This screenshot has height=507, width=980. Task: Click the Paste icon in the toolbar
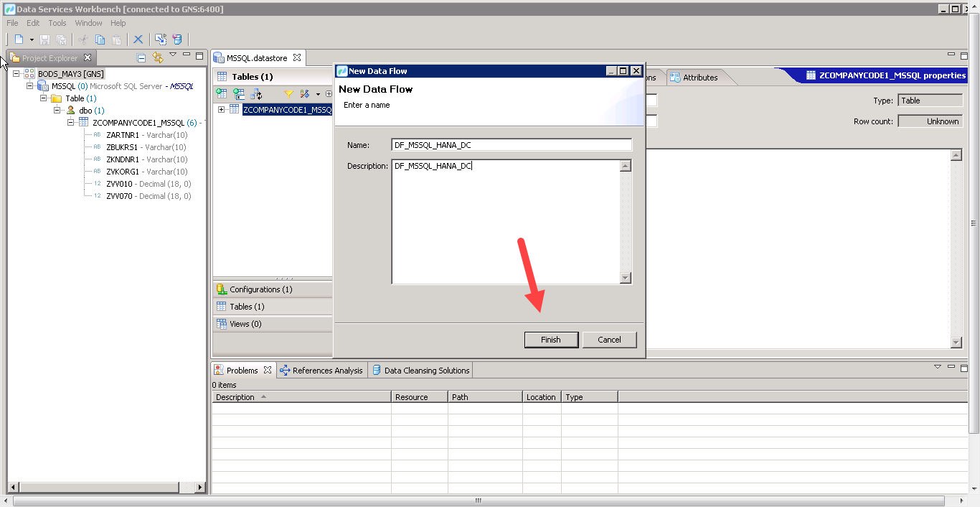[116, 39]
